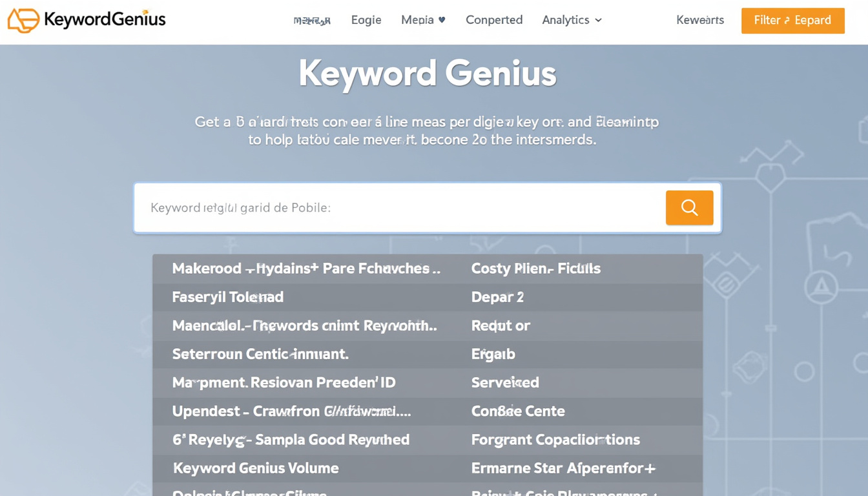
Task: Click the KeywordGenius logo in the header
Action: [x=87, y=20]
